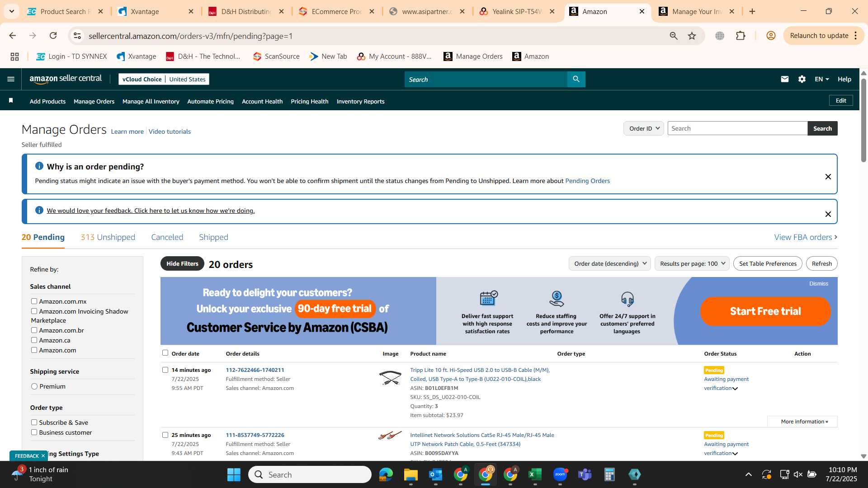Open Manage All Inventory menu item

(x=151, y=101)
